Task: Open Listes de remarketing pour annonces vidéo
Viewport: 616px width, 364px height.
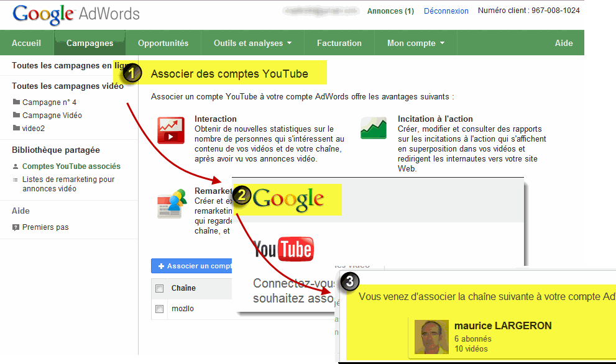Action: pyautogui.click(x=68, y=184)
